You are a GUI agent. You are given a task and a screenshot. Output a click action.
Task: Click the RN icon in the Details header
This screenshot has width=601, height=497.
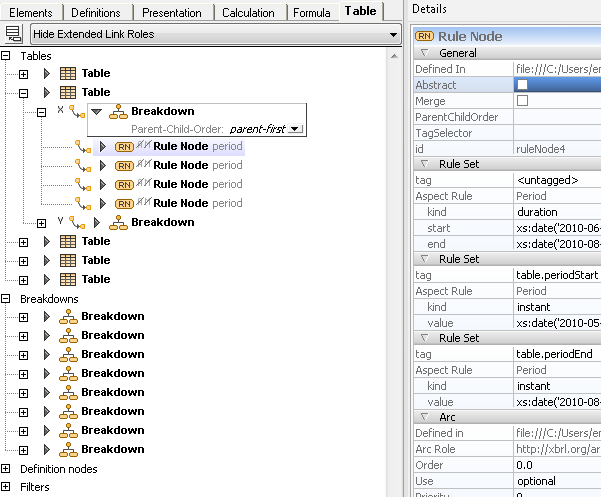424,36
